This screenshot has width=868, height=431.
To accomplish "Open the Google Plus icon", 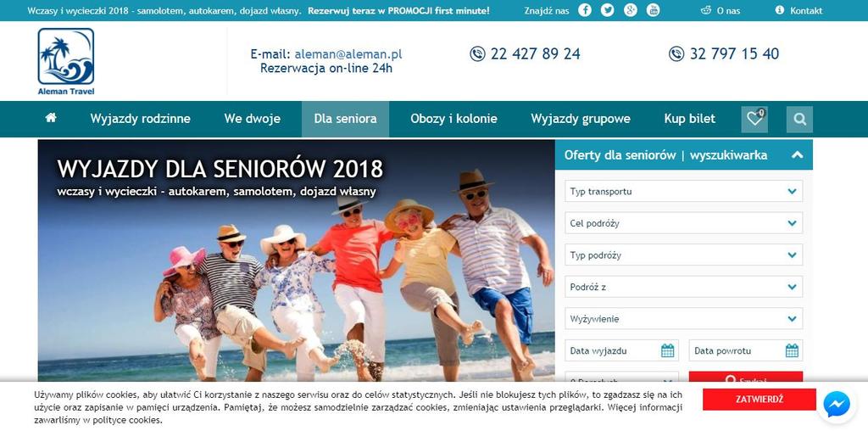I will coord(631,10).
